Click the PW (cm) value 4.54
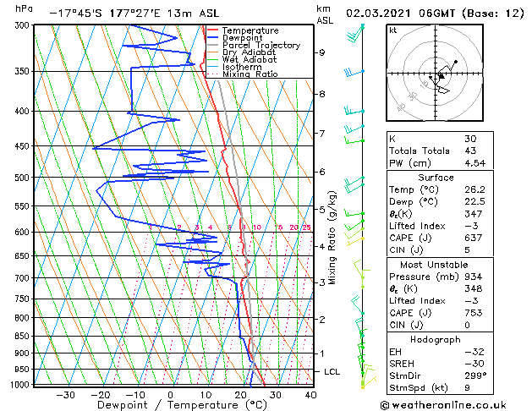 pyautogui.click(x=475, y=163)
